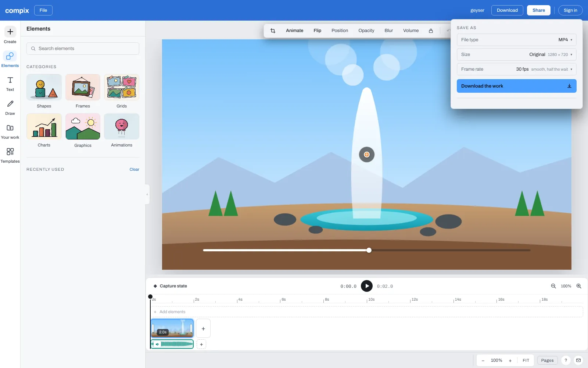Image resolution: width=588 pixels, height=368 pixels.
Task: Decrease canvas zoom with minus
Action: click(483, 361)
